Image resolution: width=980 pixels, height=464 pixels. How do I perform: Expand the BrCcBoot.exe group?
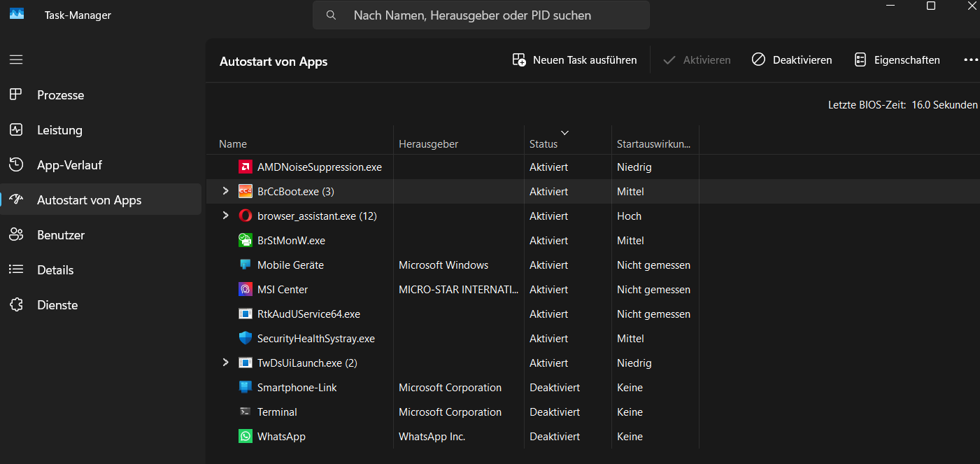point(225,191)
